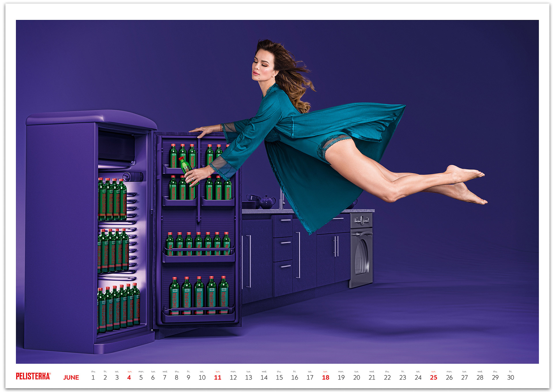Click the Pelisterka logo
This screenshot has height=392, width=553.
[33, 376]
